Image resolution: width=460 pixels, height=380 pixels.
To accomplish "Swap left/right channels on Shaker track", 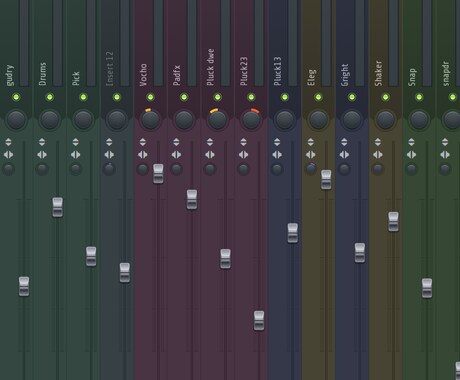I will click(x=378, y=155).
